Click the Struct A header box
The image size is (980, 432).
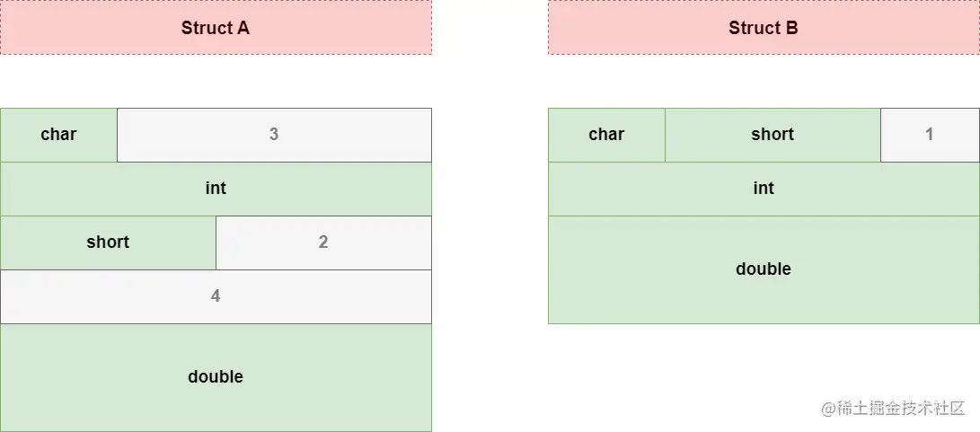click(216, 27)
